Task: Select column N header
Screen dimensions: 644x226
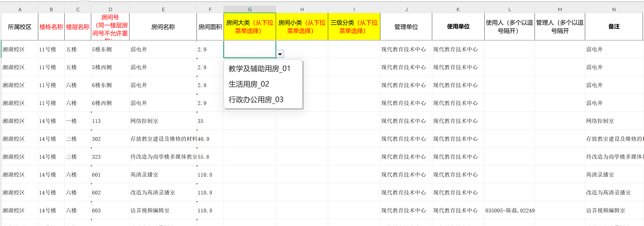Action: [614, 9]
